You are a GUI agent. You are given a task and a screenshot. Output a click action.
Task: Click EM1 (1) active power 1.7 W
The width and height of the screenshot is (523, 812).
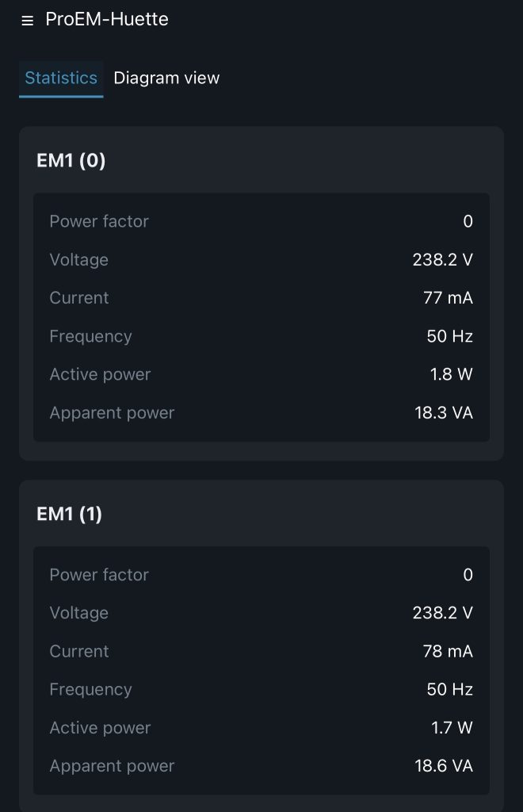click(x=452, y=728)
